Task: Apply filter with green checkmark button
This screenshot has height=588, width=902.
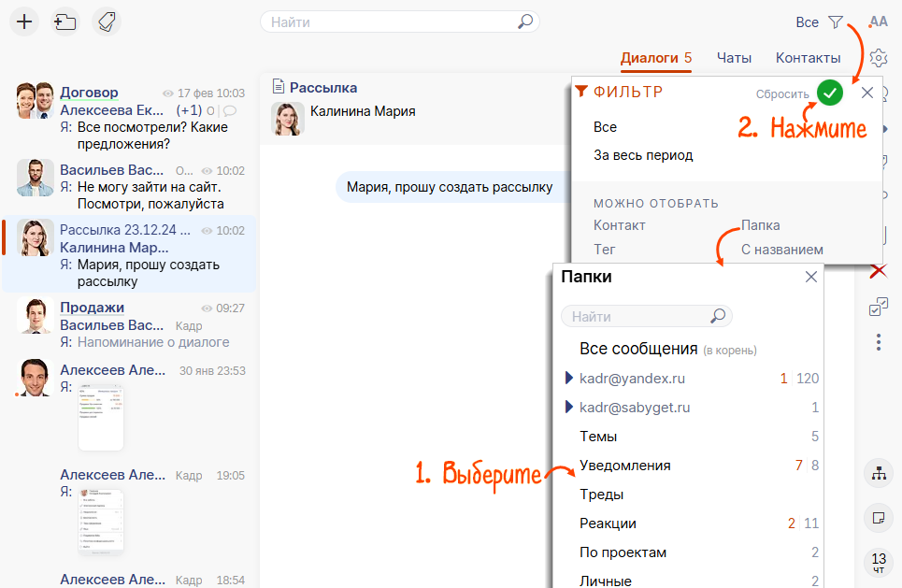Action: 829,93
